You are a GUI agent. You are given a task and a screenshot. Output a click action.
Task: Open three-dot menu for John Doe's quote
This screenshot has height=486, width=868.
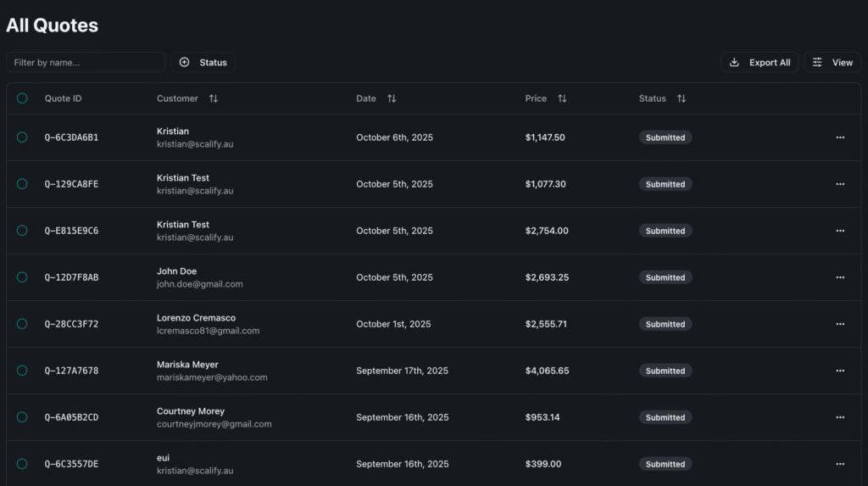839,277
